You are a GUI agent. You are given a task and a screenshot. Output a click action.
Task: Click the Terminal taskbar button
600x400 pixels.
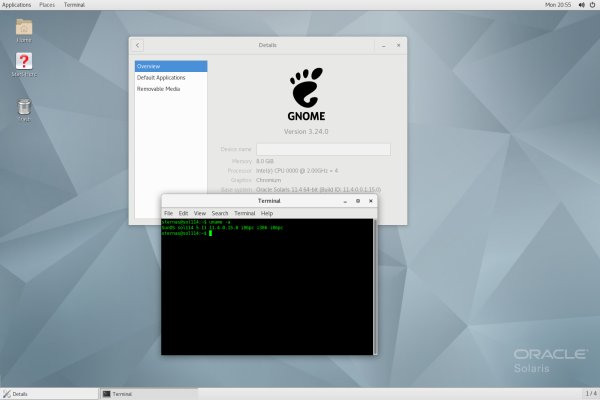148,393
